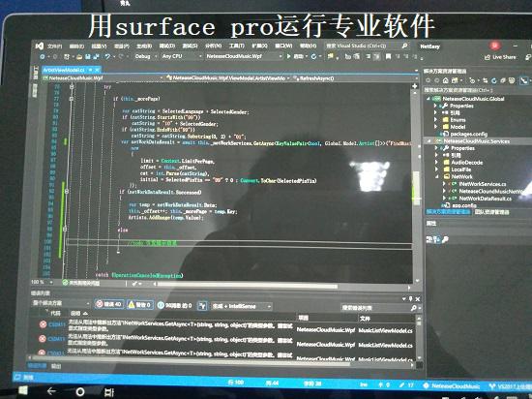Select NetWorkDataResult.cs file
532x399 pixels.
pyautogui.click(x=486, y=199)
